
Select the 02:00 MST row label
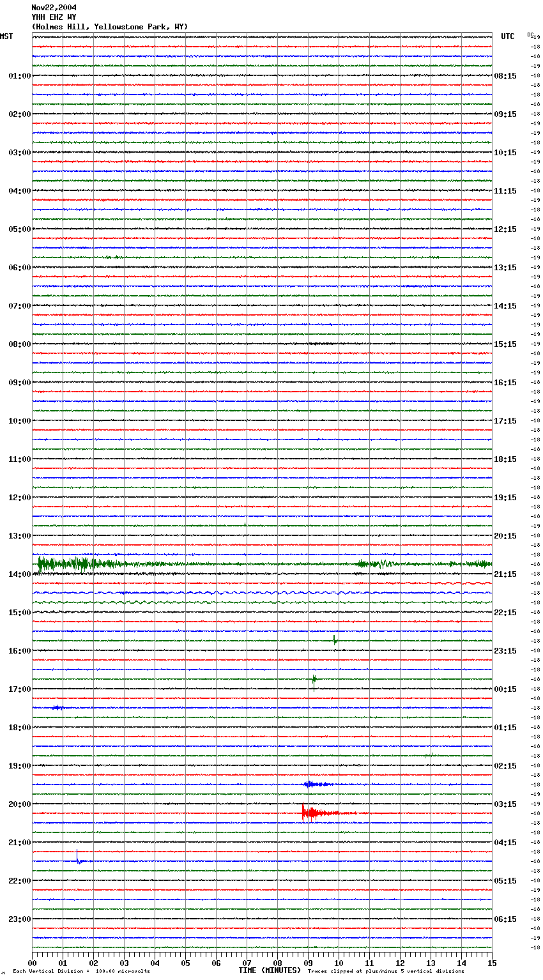point(19,114)
